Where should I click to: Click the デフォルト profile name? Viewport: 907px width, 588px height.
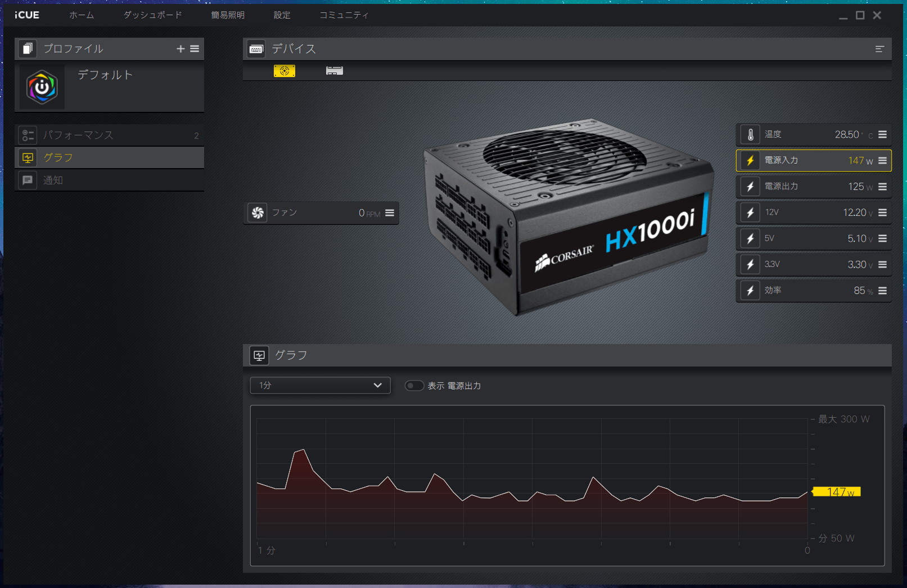pos(105,75)
